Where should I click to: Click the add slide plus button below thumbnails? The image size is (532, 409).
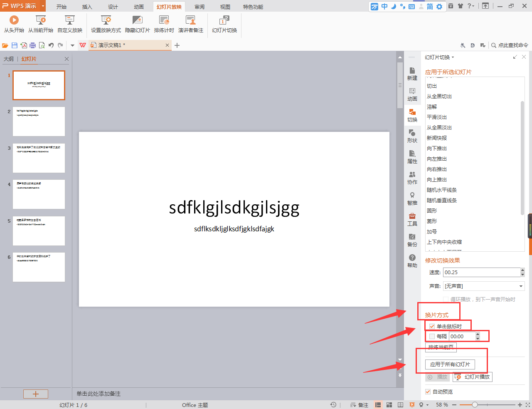(x=36, y=394)
